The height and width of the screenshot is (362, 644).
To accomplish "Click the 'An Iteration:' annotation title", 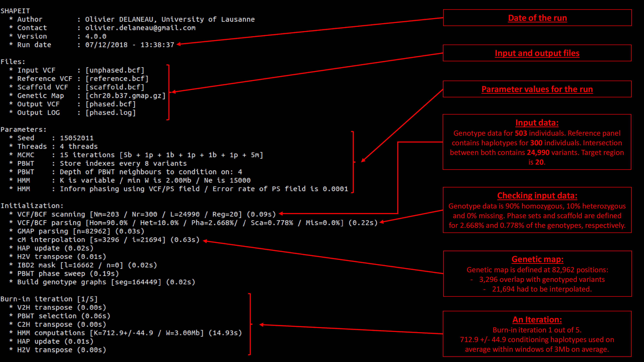I will tap(537, 320).
